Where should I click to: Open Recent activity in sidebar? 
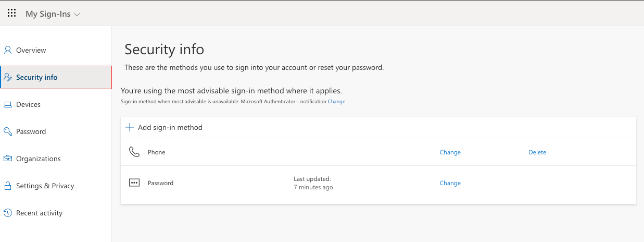pyautogui.click(x=39, y=213)
